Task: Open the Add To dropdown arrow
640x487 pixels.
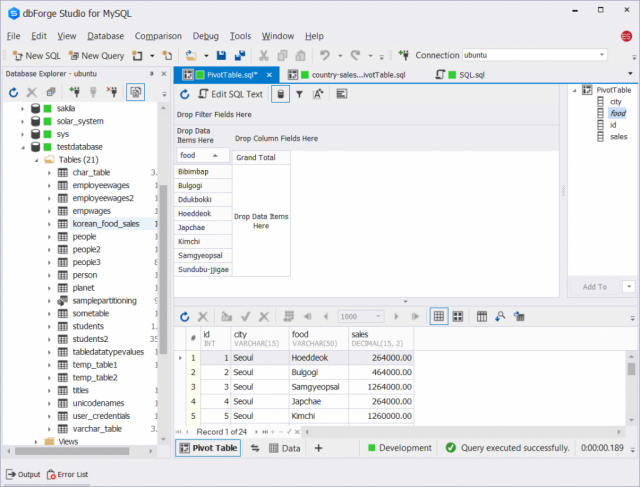Action: [x=629, y=287]
